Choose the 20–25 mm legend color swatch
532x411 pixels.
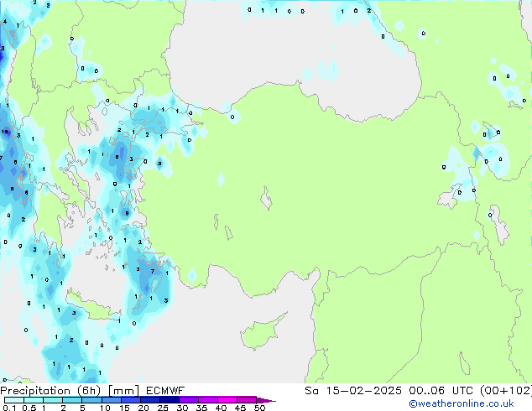click(x=149, y=400)
